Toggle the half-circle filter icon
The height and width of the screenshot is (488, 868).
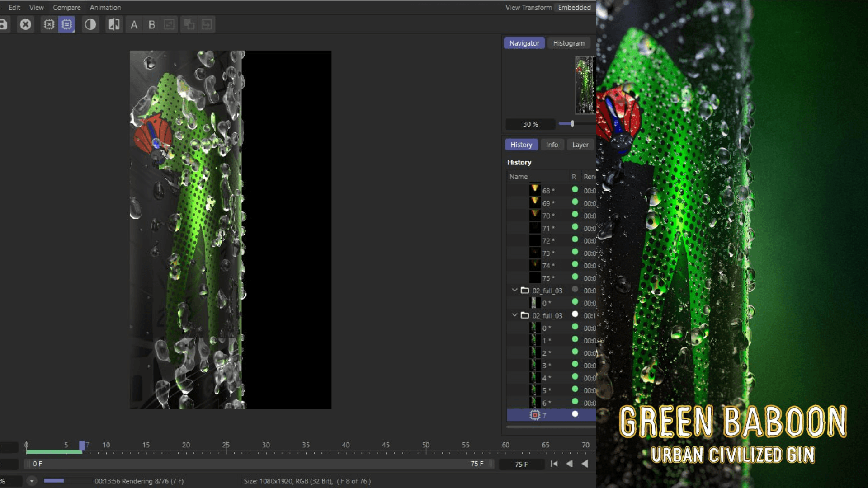(x=90, y=24)
